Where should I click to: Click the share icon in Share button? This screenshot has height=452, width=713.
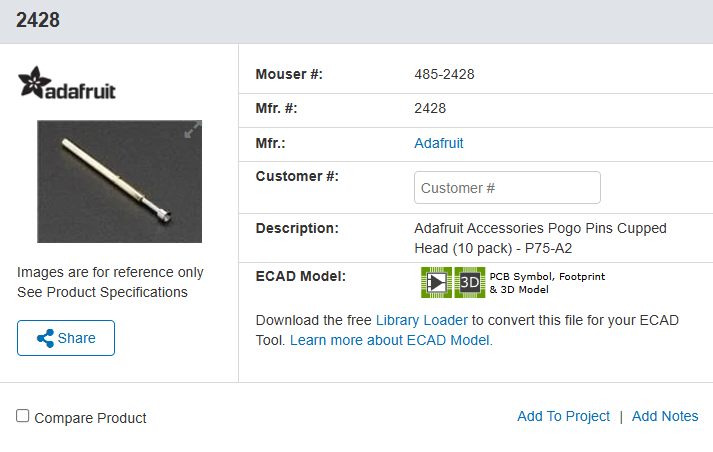(45, 338)
